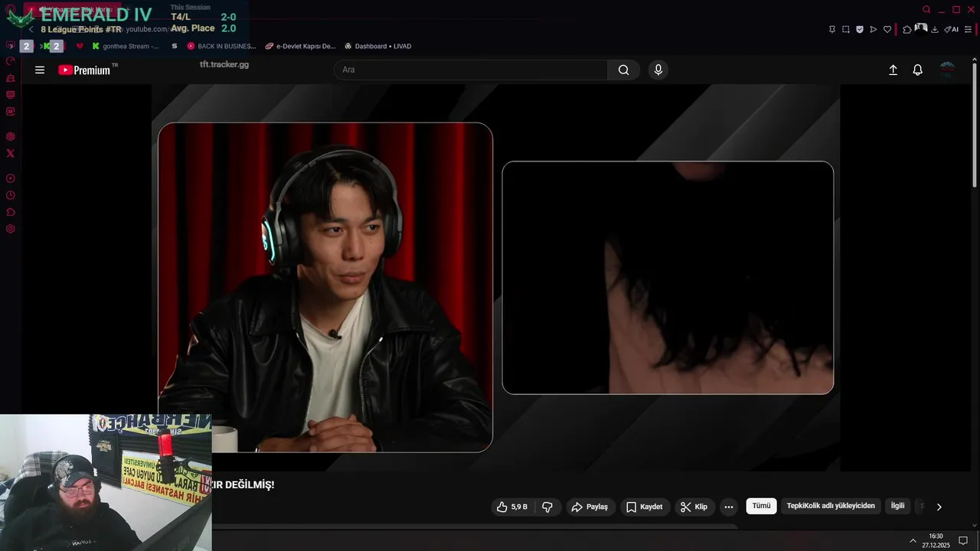Go back with the browser back arrow
Viewport: 980px width, 551px height.
click(x=31, y=29)
